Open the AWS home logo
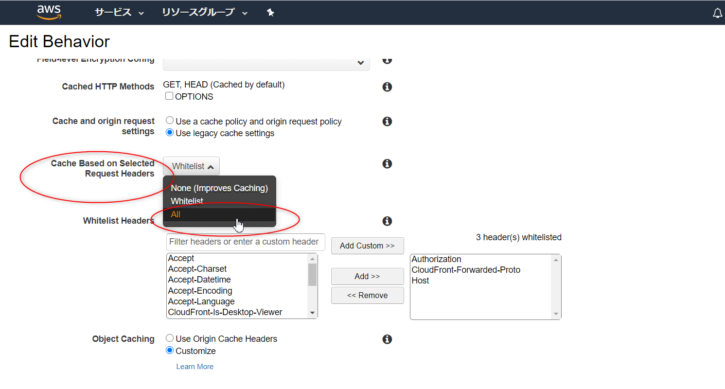 [x=49, y=12]
